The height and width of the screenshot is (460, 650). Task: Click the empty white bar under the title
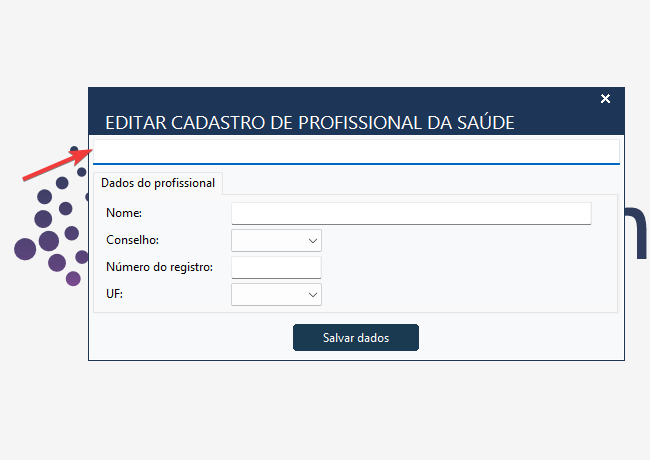[356, 151]
